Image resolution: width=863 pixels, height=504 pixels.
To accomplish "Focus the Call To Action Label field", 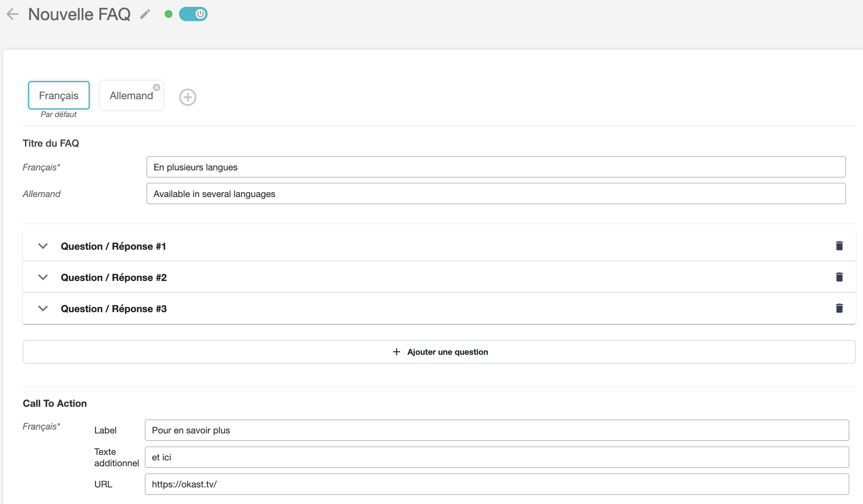I will click(x=497, y=430).
